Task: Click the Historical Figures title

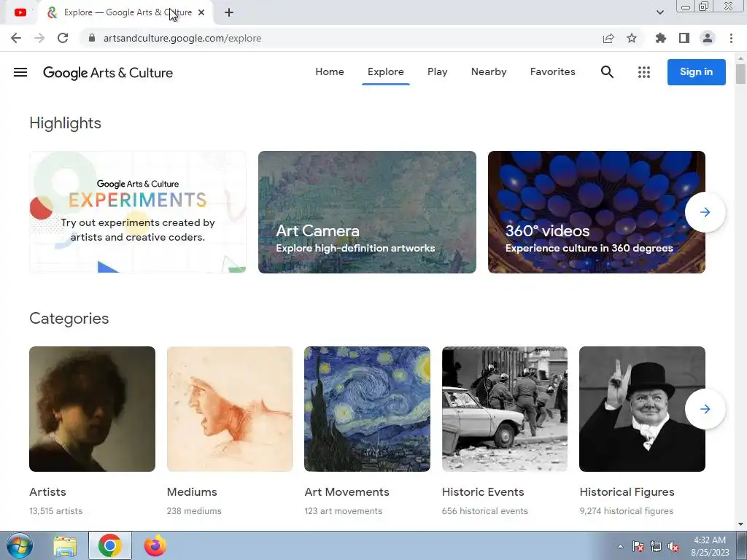Action: (627, 492)
